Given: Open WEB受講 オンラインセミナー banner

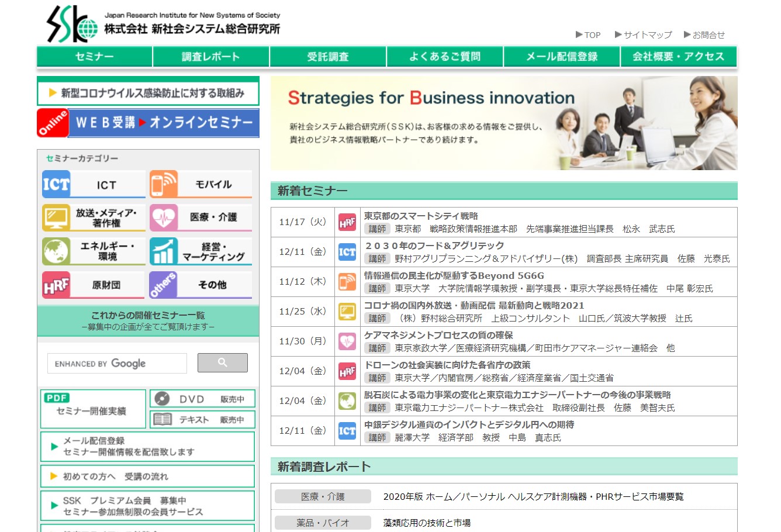Looking at the screenshot, I should click(x=148, y=123).
